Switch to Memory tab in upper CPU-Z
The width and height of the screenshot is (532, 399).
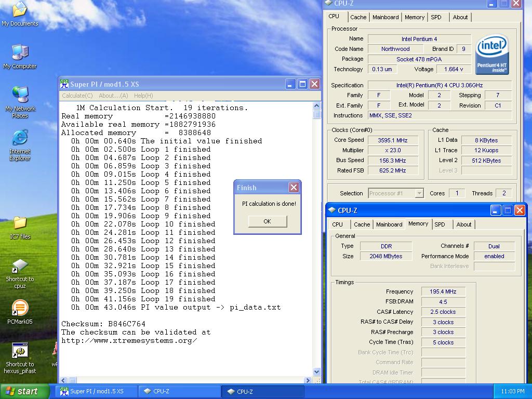[414, 17]
